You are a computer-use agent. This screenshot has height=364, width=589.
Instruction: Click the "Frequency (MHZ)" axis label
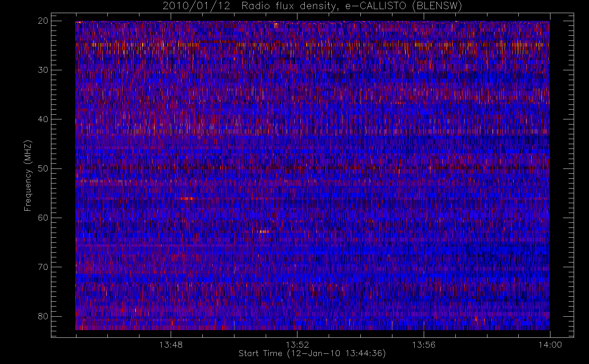28,175
